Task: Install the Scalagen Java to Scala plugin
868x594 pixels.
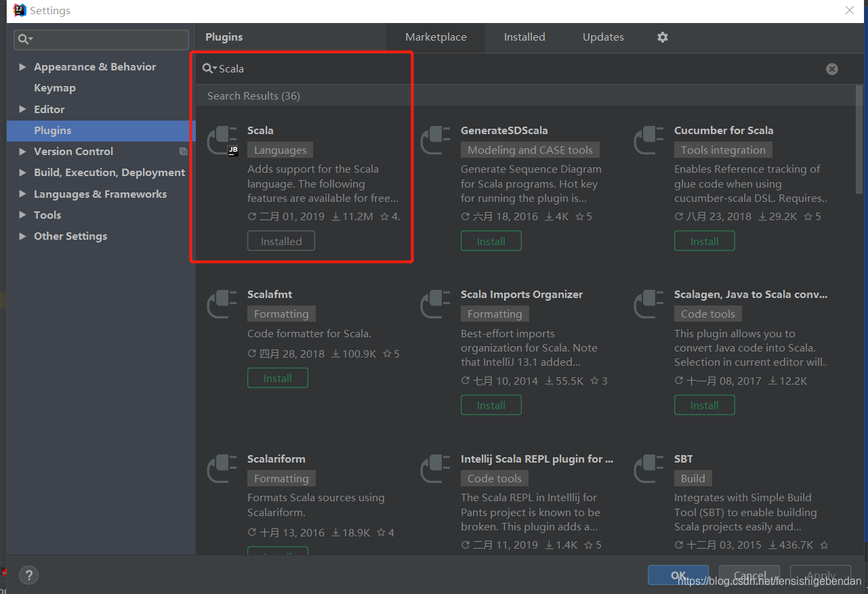Action: 705,405
